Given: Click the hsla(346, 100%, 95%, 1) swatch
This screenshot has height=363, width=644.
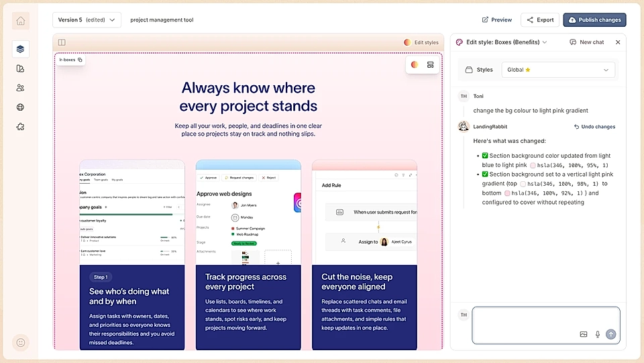Looking at the screenshot, I should coord(533,166).
